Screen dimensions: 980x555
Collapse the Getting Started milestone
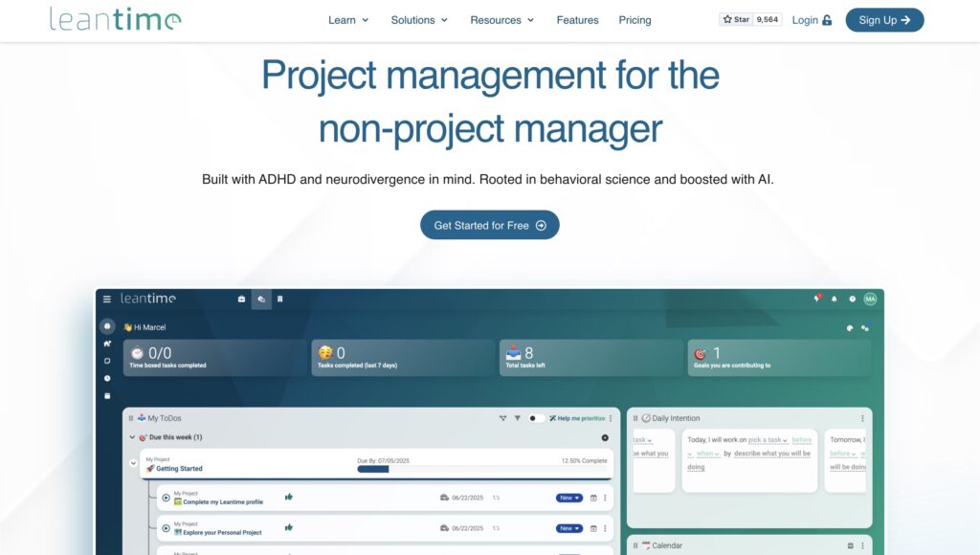[133, 464]
